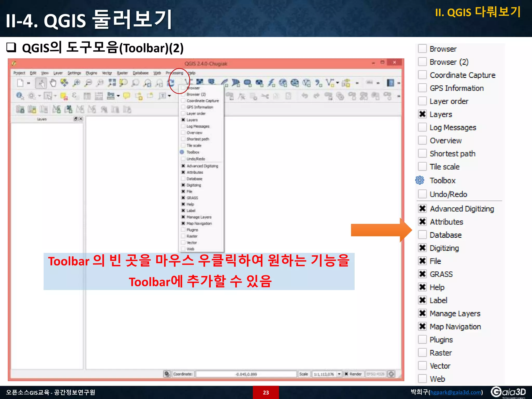Click the Zoom Full extent icon
Screen dimensions: 532x399
point(112,83)
